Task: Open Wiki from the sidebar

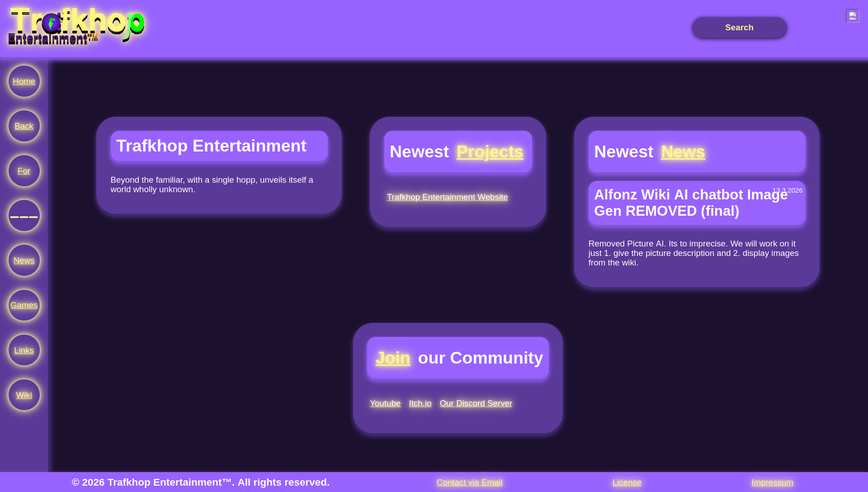Action: [x=24, y=395]
